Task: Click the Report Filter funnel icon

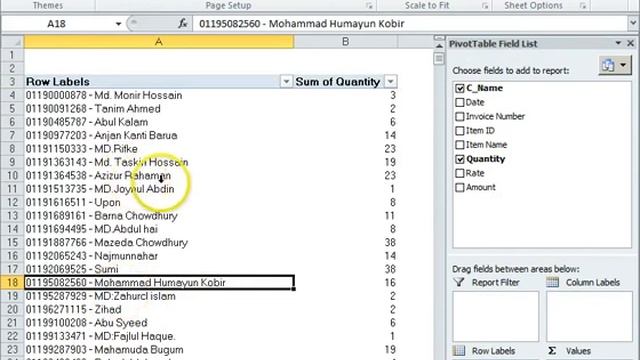Action: pyautogui.click(x=459, y=282)
